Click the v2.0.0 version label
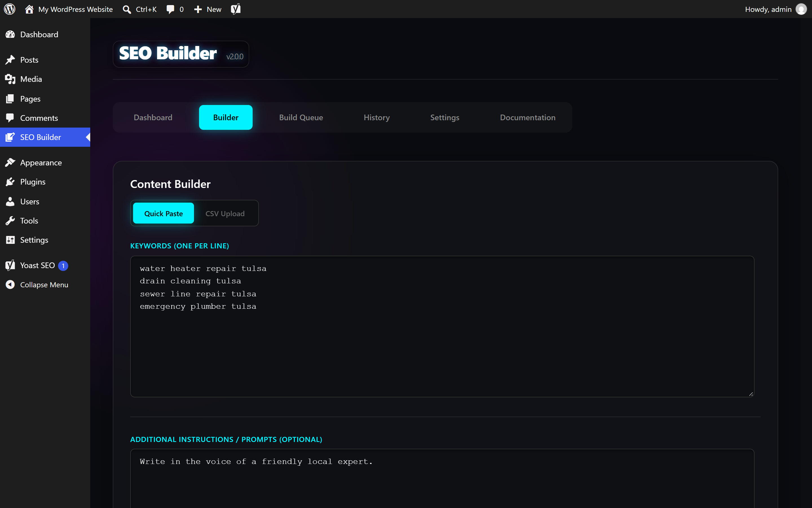This screenshot has height=508, width=812. (x=235, y=56)
